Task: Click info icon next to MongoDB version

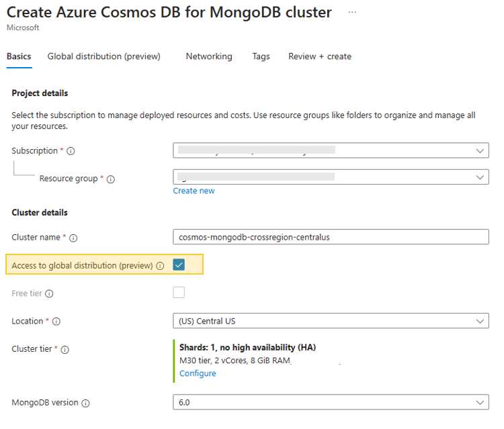Action: (85, 403)
